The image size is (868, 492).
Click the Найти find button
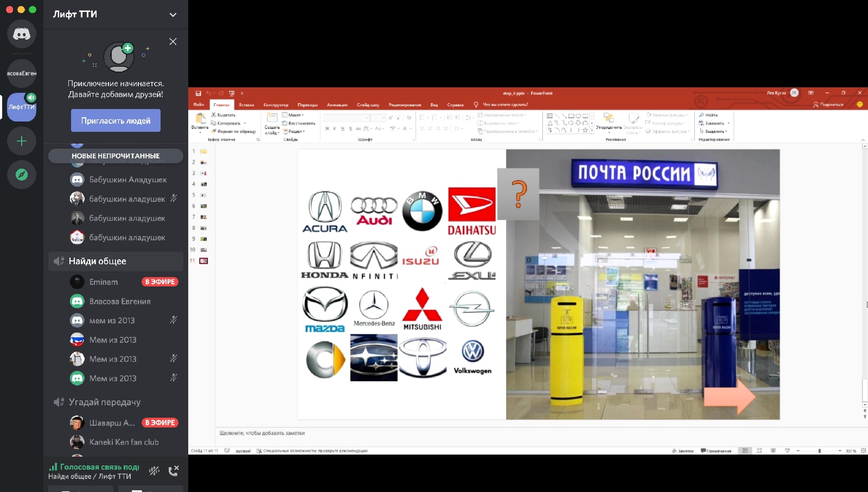point(709,115)
